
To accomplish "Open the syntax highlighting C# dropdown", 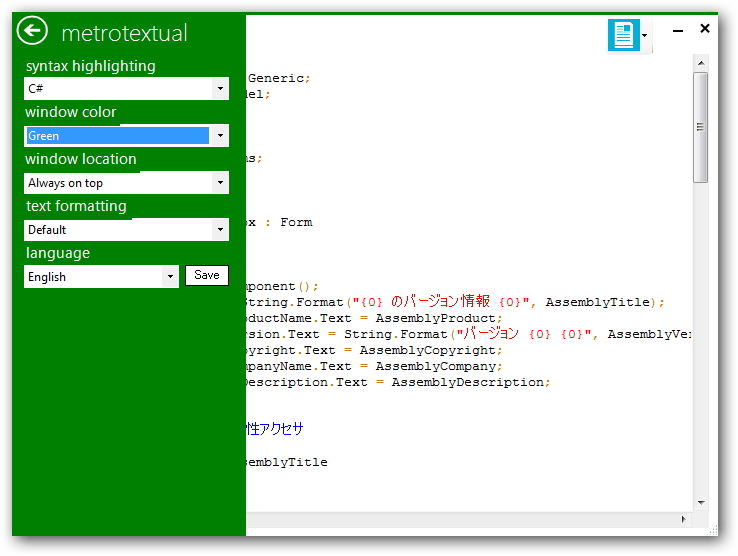I will [x=126, y=89].
